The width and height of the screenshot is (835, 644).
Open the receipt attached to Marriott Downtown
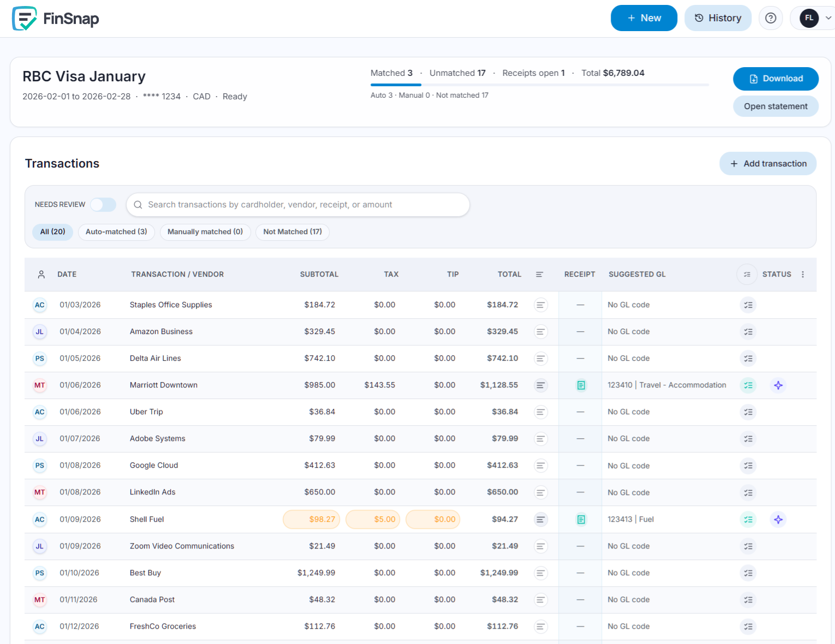(x=581, y=385)
